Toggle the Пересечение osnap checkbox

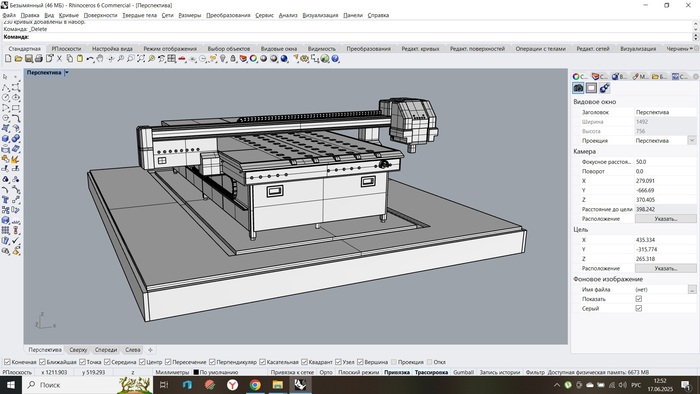(x=168, y=362)
